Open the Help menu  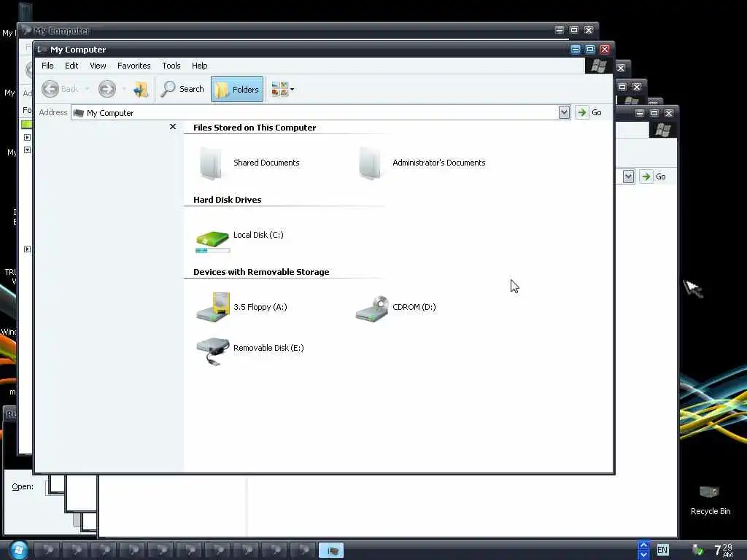point(200,66)
